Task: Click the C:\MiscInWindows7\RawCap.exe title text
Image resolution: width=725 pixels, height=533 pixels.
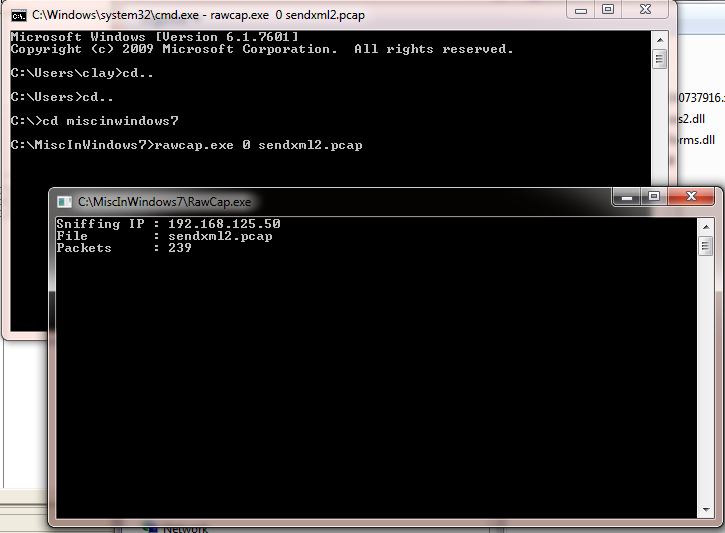Action: point(165,202)
